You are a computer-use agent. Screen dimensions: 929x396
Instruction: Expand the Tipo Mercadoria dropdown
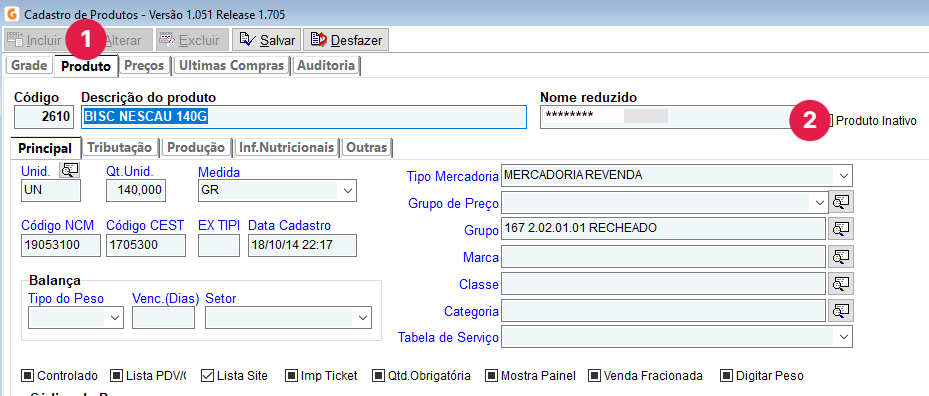(x=843, y=175)
